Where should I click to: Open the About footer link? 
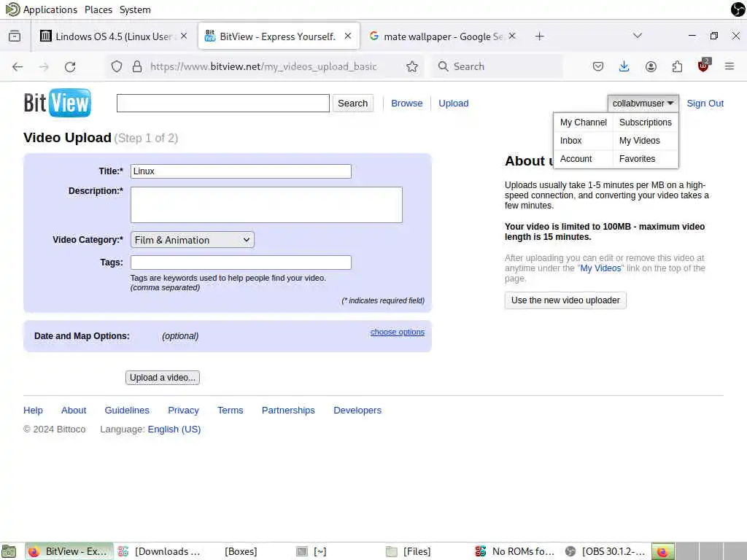[74, 410]
